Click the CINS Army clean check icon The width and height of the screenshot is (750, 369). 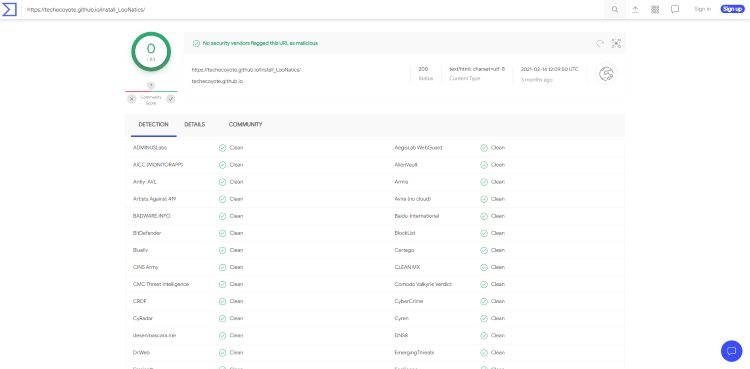pos(222,267)
